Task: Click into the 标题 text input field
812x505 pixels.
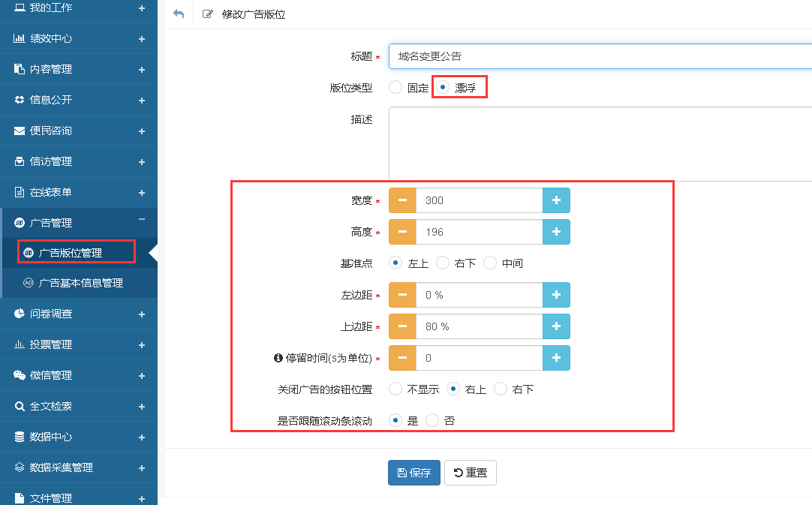Action: 600,56
